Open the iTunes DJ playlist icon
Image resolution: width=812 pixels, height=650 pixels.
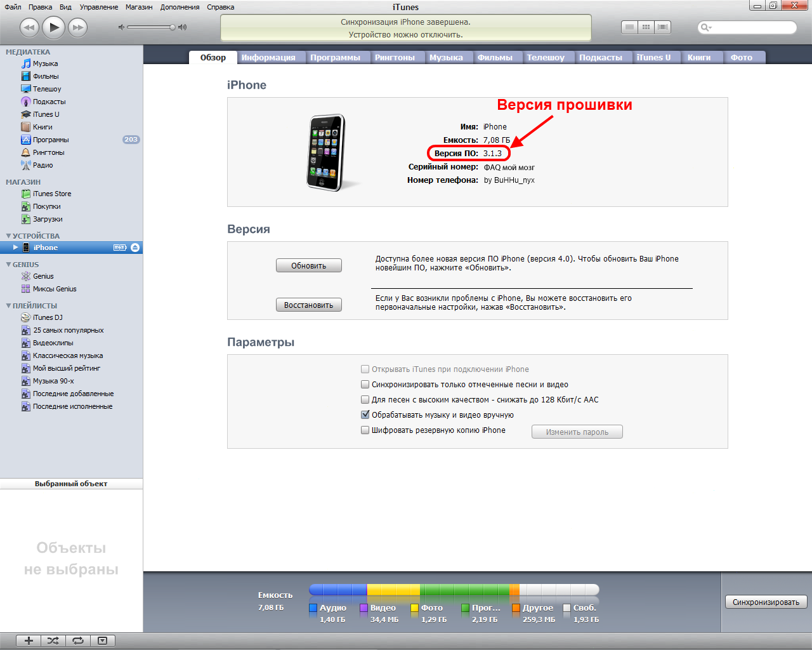[x=26, y=317]
